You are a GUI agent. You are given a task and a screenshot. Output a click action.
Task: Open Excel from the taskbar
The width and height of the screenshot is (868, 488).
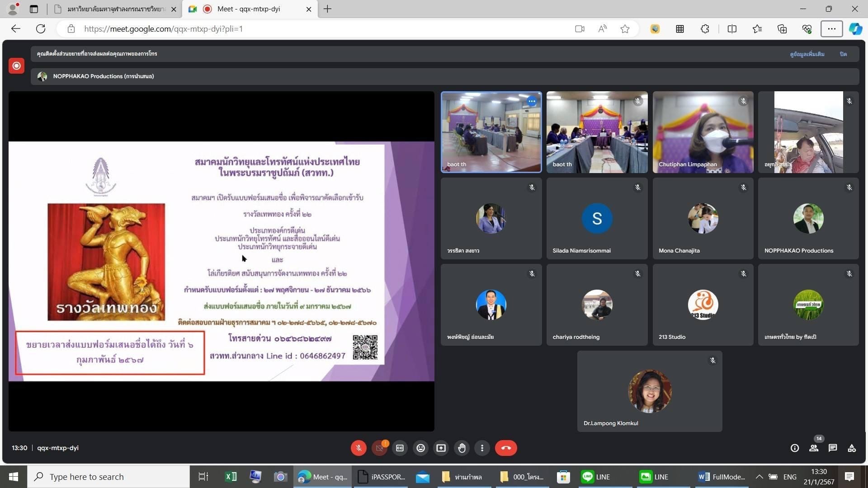pos(231,477)
